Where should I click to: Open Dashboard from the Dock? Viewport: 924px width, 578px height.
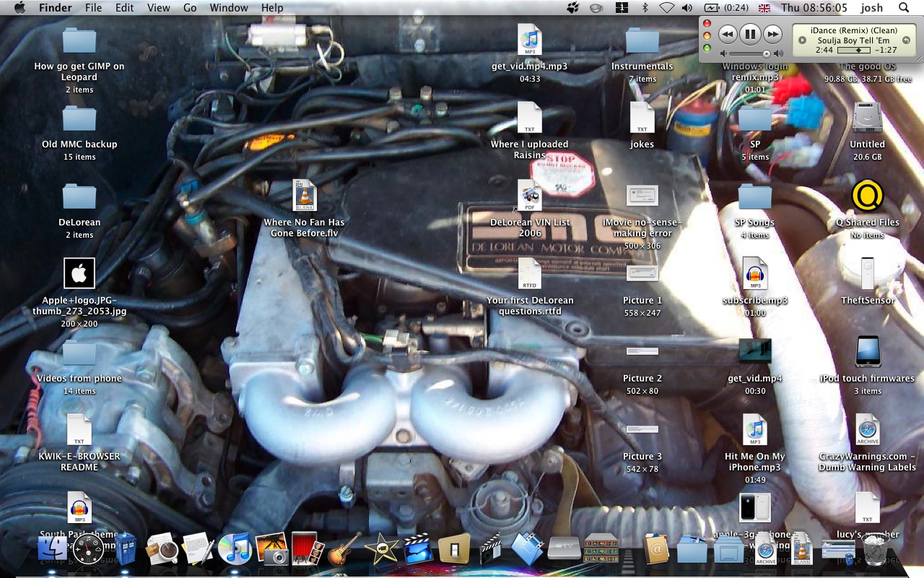point(88,551)
